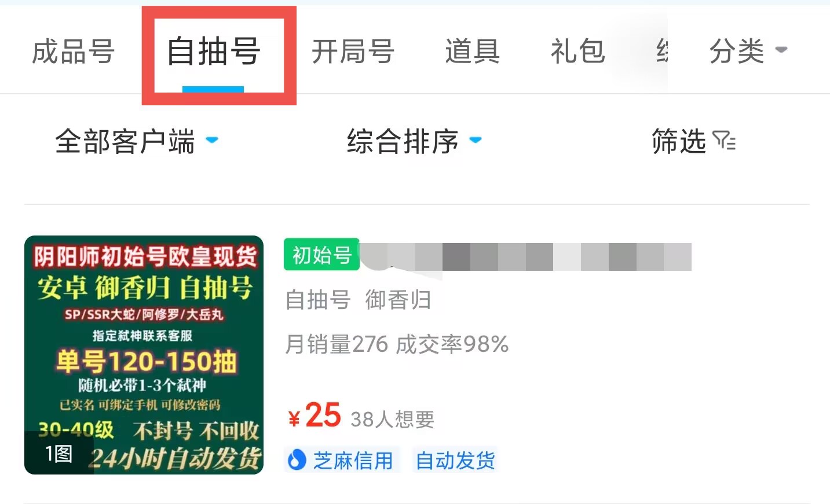Click the 芝麻信用 badge icon
This screenshot has height=504, width=830.
297,461
